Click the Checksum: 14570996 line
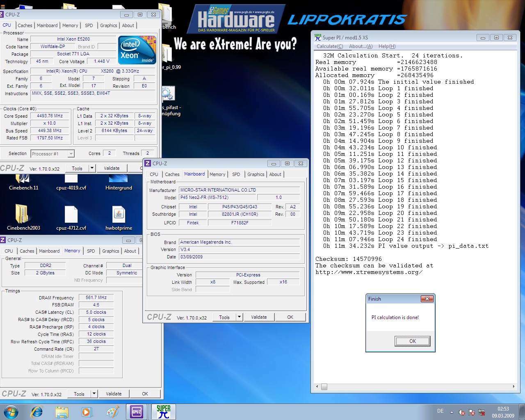 [349, 259]
